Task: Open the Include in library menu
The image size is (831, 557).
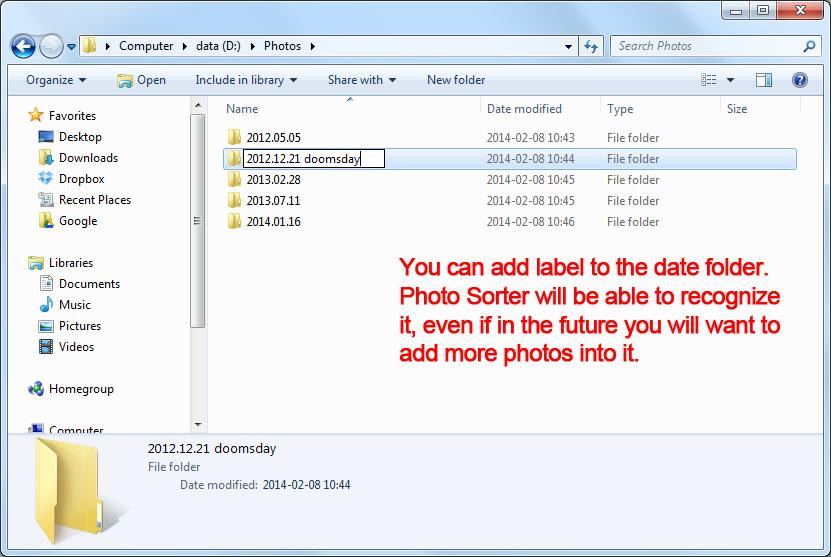Action: tap(246, 80)
